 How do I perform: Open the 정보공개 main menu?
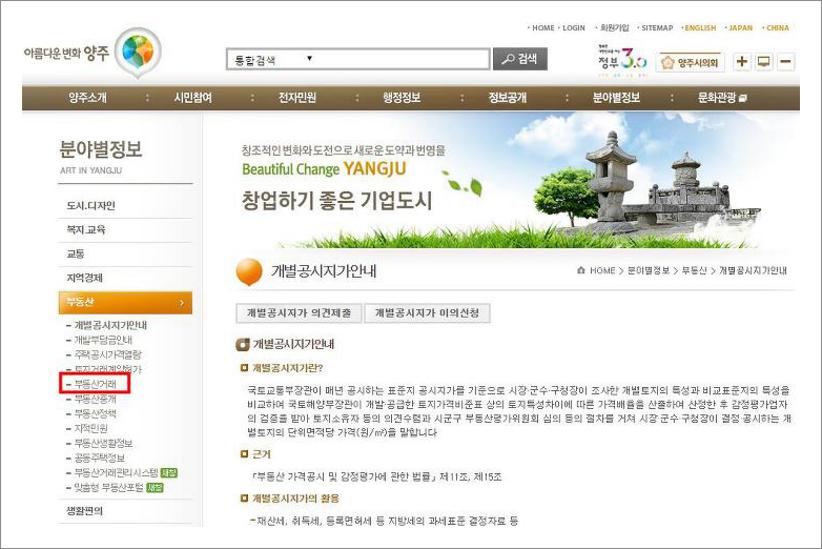coord(507,98)
